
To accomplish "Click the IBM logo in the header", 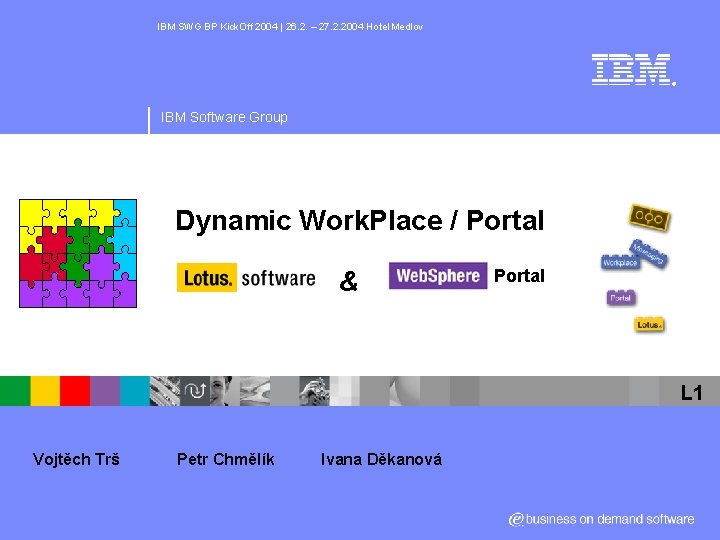I will coord(634,70).
